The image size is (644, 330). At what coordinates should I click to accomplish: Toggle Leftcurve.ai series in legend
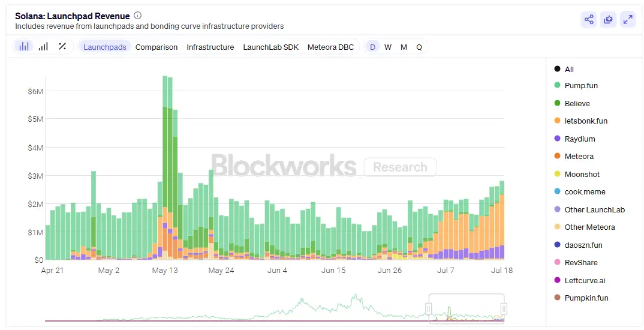pos(579,280)
